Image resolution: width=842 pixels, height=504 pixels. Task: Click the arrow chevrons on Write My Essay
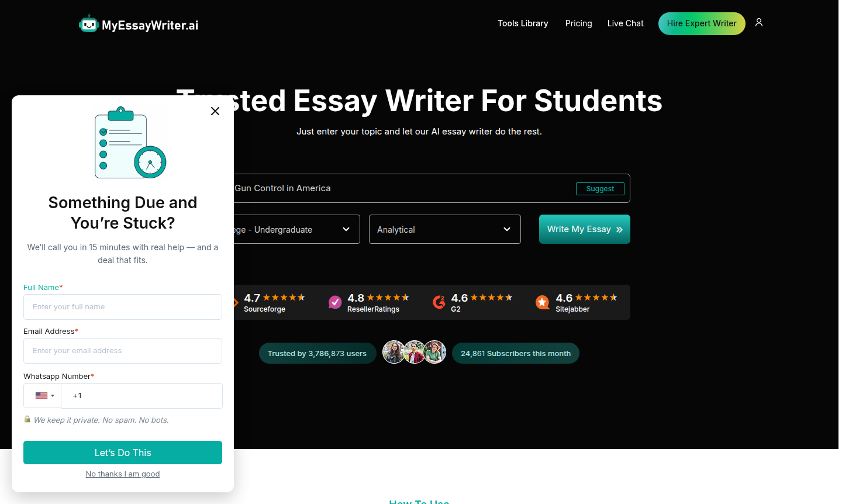click(619, 229)
